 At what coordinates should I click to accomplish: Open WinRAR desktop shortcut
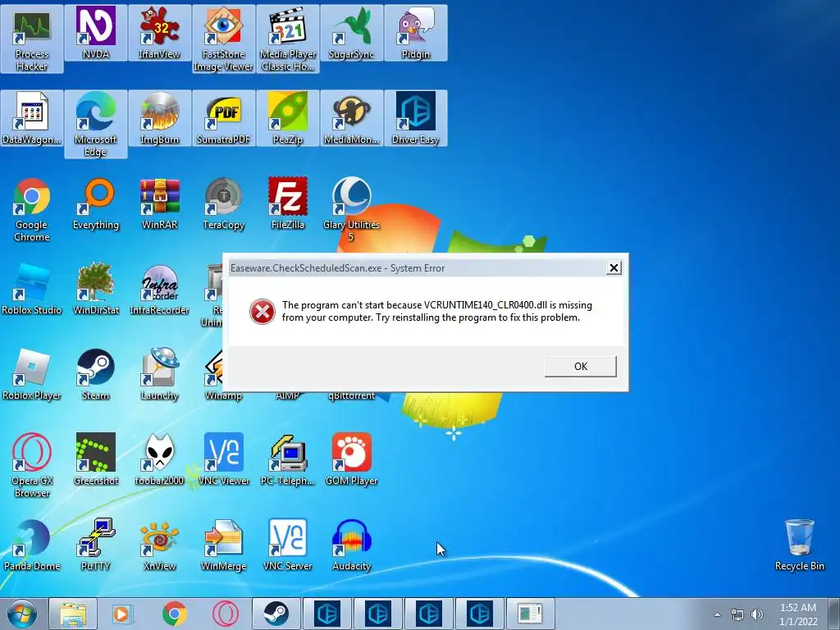159,203
